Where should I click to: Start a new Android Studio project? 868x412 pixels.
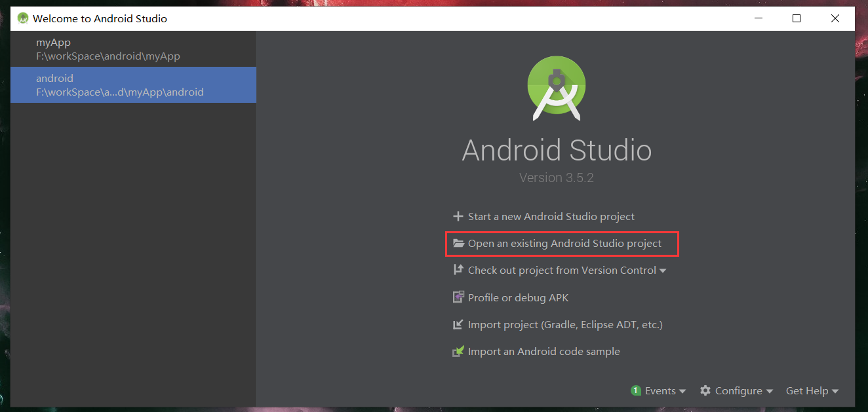coord(551,217)
